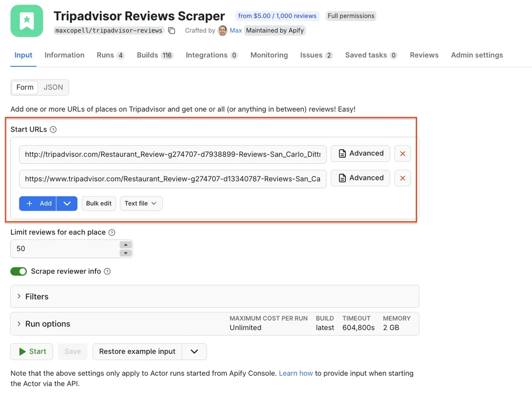Focus the second start URL input field

click(173, 179)
